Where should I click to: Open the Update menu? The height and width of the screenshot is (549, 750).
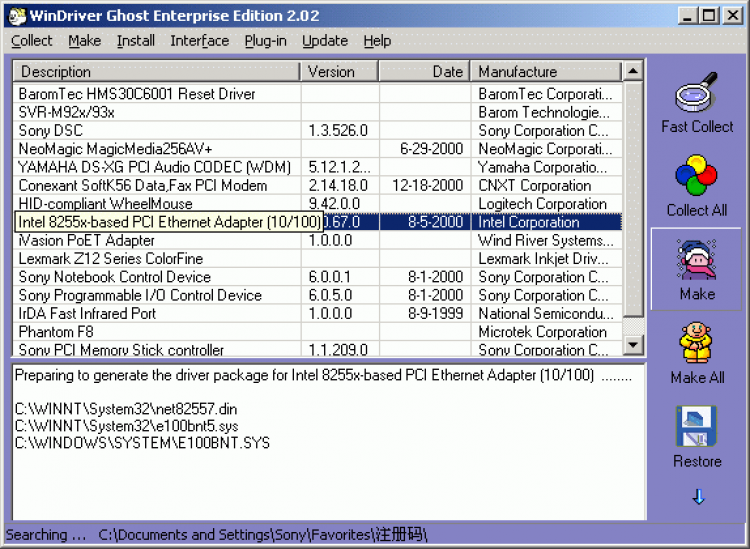[x=325, y=41]
